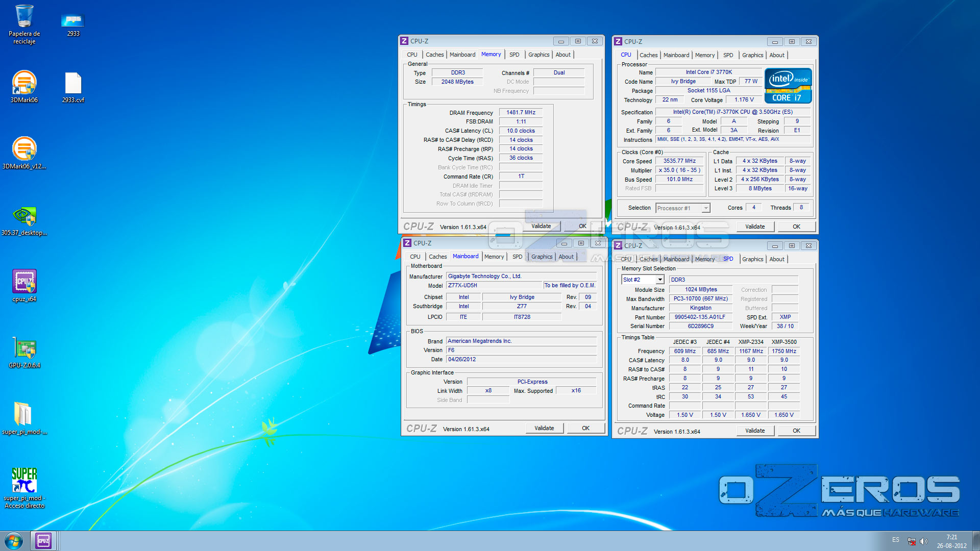Switch to CPU tab in Memory window
The width and height of the screenshot is (980, 551).
coord(412,55)
